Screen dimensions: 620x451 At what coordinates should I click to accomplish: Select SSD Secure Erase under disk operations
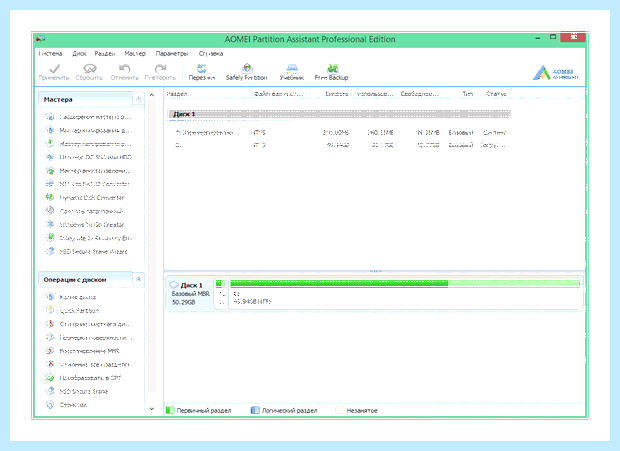[x=76, y=391]
